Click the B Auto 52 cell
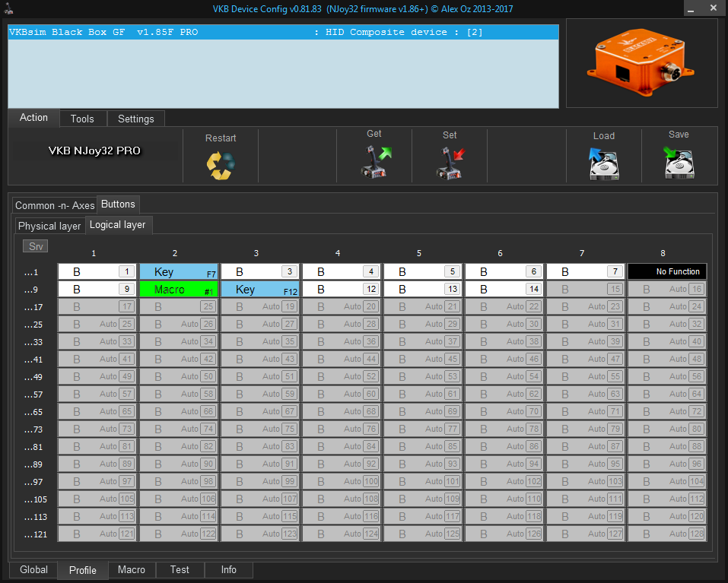Screen dimensions: 728x583 click(342, 376)
